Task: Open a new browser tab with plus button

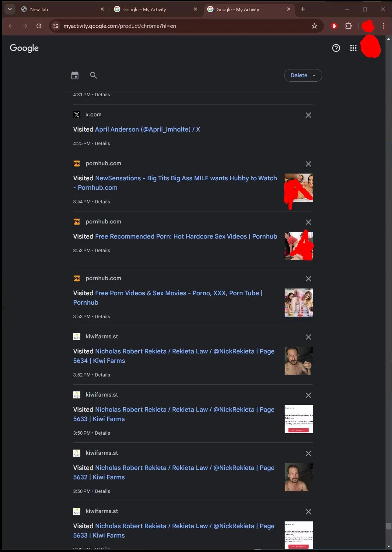Action: (x=303, y=9)
